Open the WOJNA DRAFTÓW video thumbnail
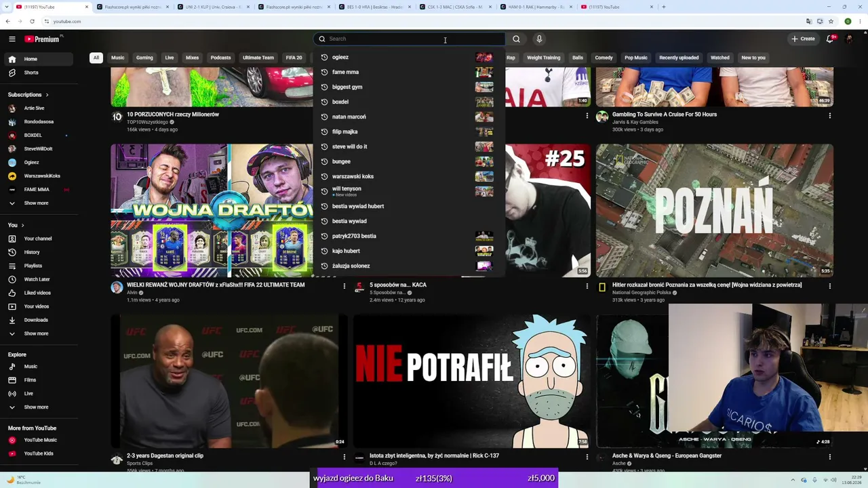Viewport: 868px width, 488px height. pos(212,210)
